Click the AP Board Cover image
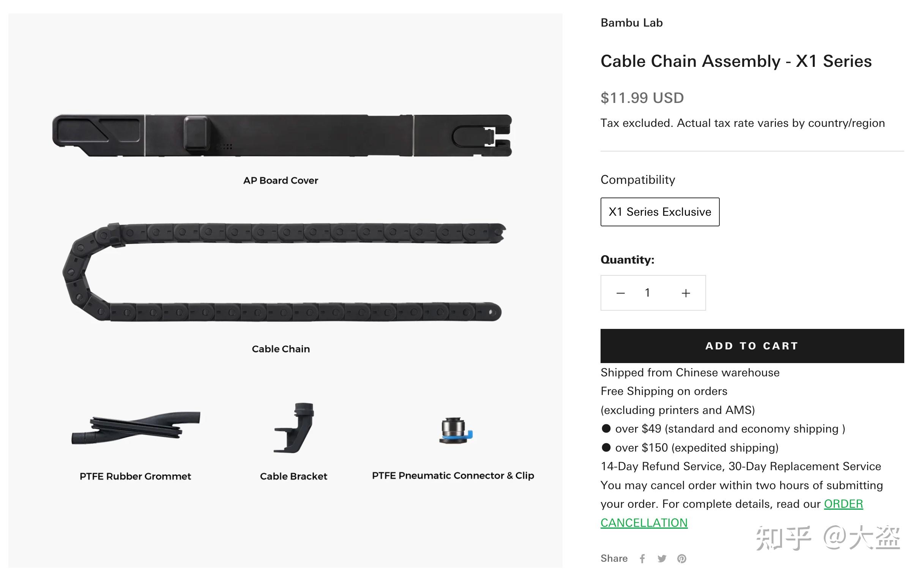 click(x=282, y=135)
